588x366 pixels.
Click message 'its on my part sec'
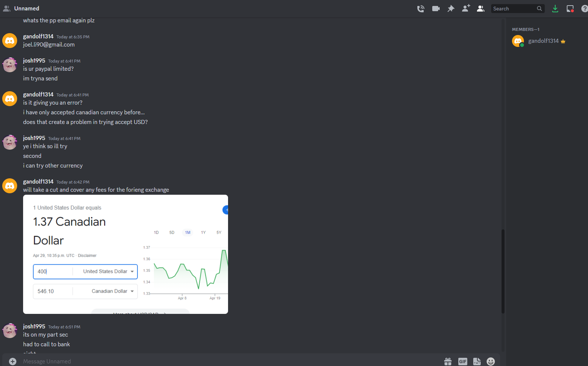click(x=45, y=335)
